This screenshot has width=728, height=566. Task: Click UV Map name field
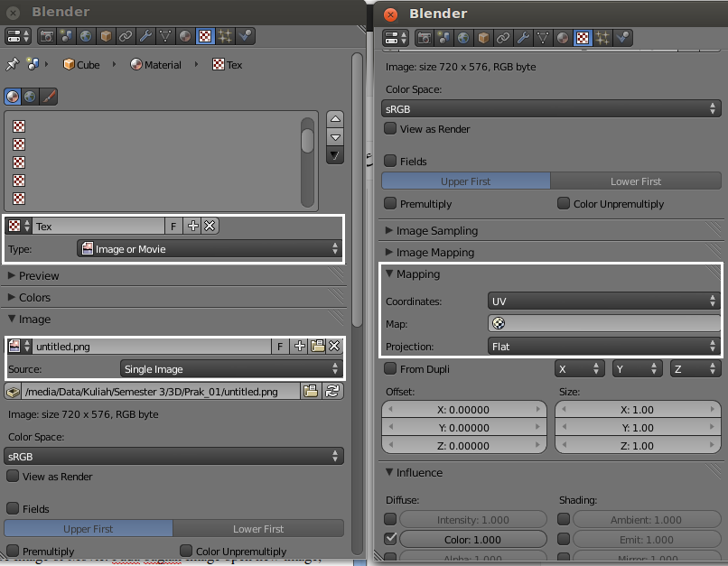coord(603,323)
